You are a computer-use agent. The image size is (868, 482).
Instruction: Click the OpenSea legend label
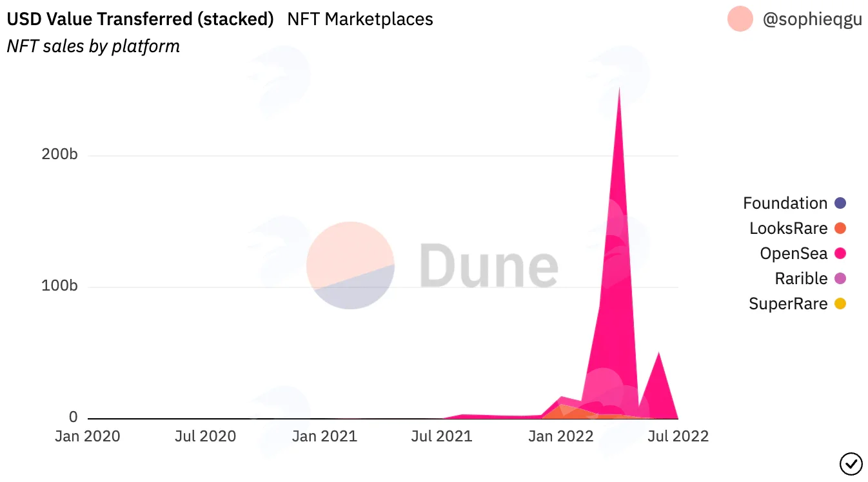coord(793,253)
